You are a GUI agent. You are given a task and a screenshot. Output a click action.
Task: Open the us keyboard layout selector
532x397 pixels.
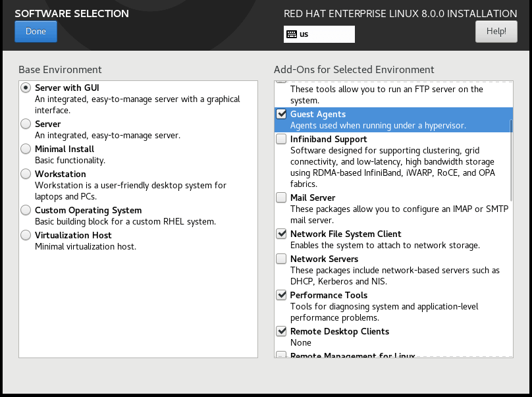click(x=319, y=34)
